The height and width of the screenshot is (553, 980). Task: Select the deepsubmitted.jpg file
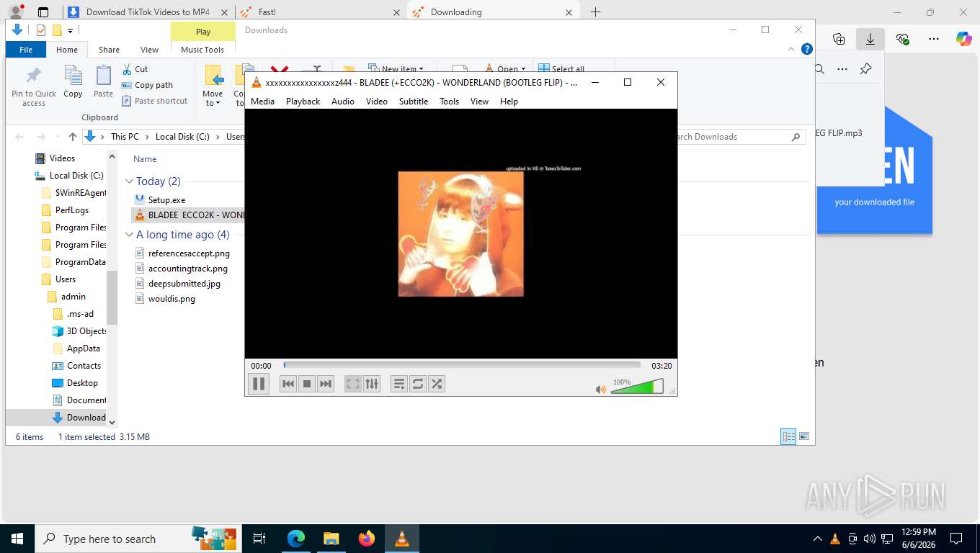[184, 284]
